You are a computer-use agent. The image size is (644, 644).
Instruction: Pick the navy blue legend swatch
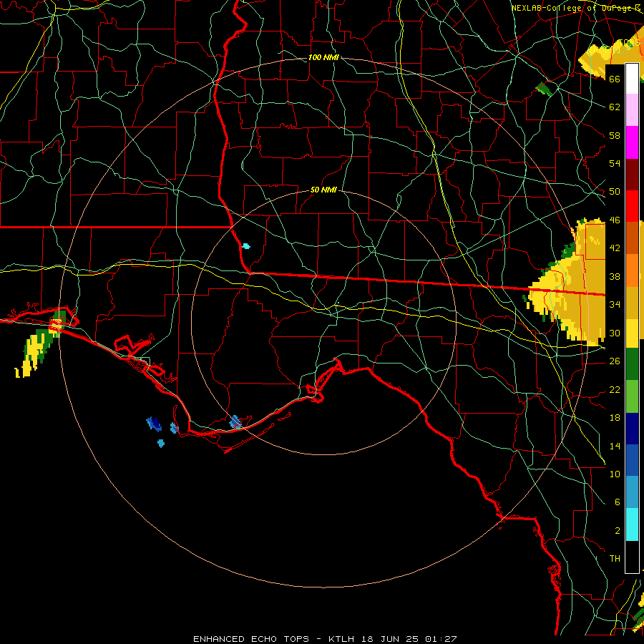[632, 429]
